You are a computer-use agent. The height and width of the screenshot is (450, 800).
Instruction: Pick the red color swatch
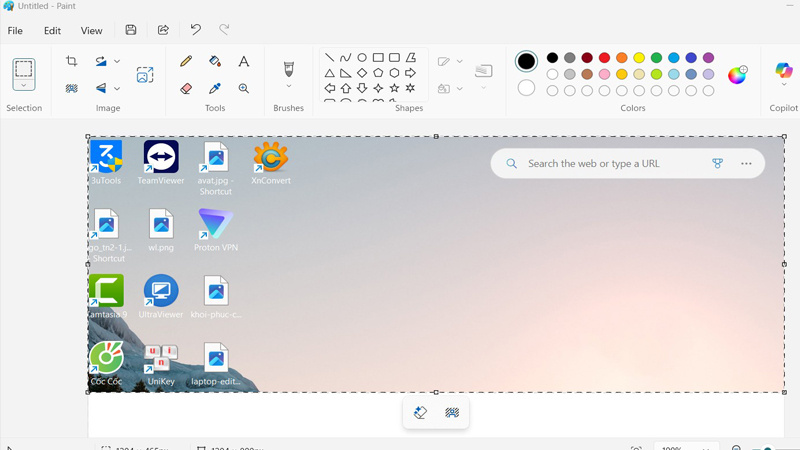[x=604, y=58]
